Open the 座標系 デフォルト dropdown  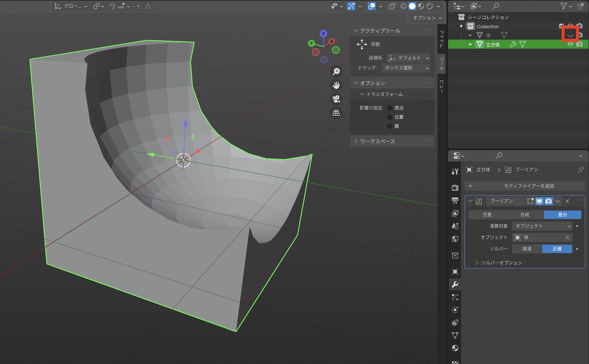[x=408, y=58]
